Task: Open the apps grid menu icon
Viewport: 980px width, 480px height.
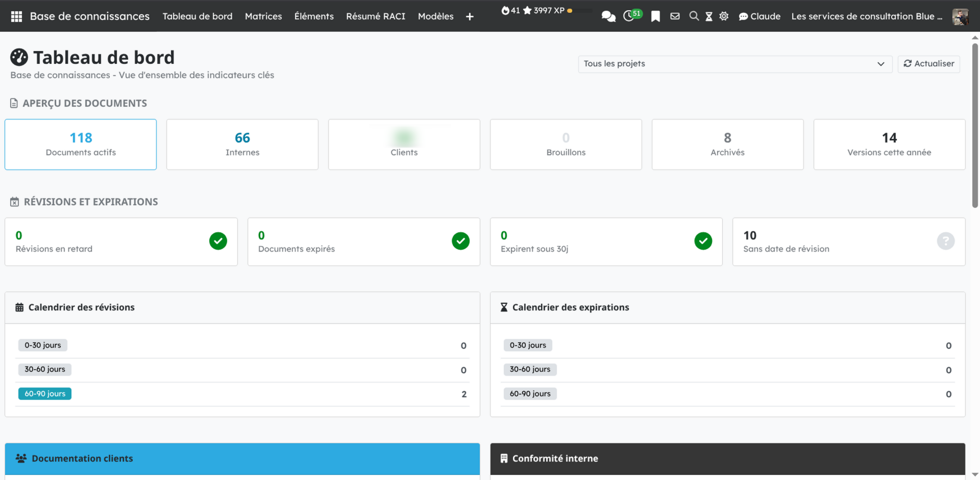Action: (16, 16)
